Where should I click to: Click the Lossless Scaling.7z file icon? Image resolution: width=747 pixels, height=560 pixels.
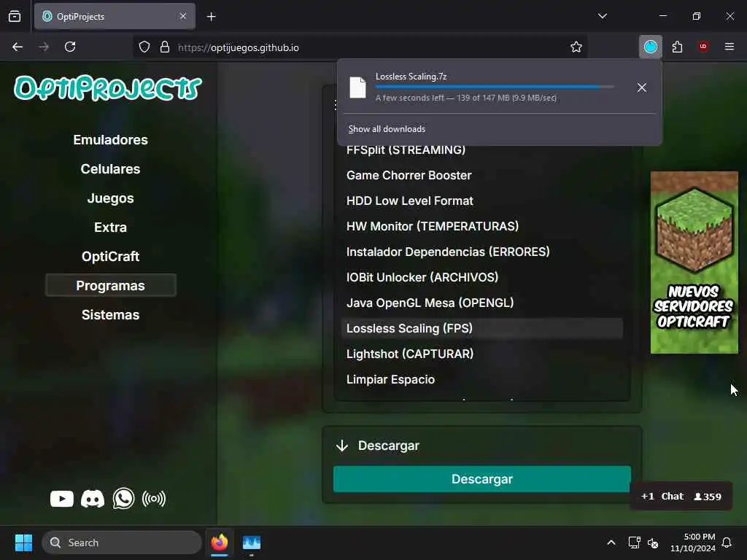(x=357, y=87)
